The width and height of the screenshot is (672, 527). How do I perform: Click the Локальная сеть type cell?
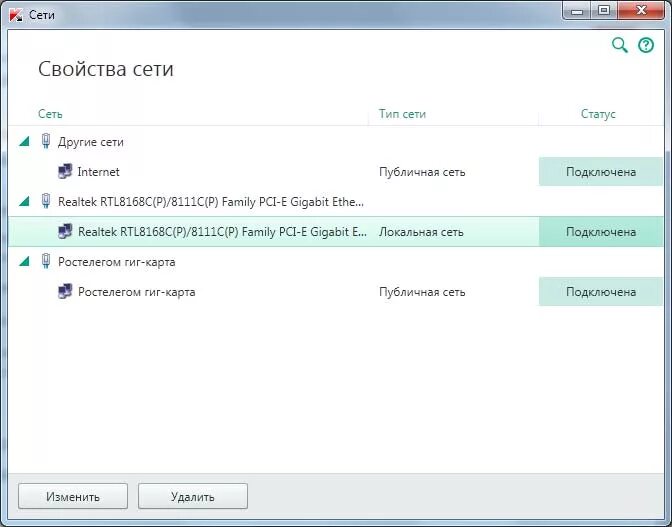pyautogui.click(x=421, y=232)
